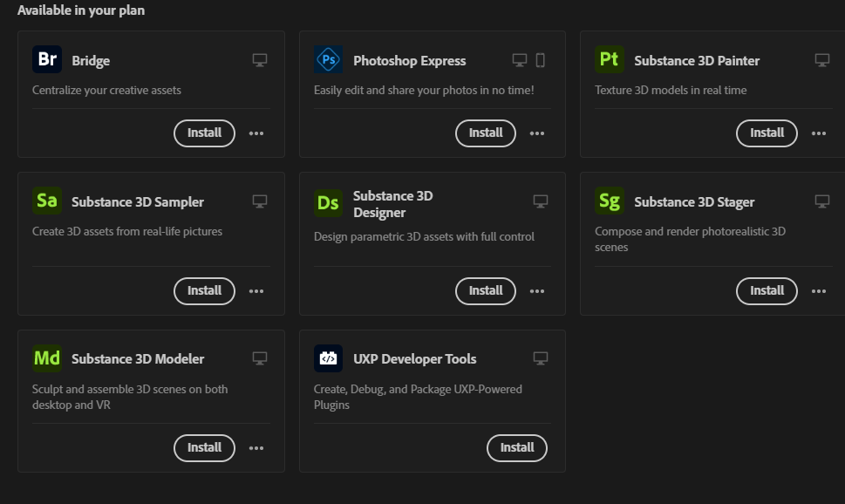845x504 pixels.
Task: Click desktop icon on Substance 3D Designer card
Action: (541, 201)
